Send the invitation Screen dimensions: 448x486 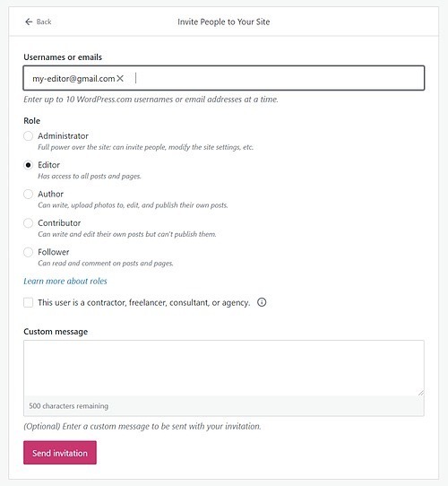(60, 453)
